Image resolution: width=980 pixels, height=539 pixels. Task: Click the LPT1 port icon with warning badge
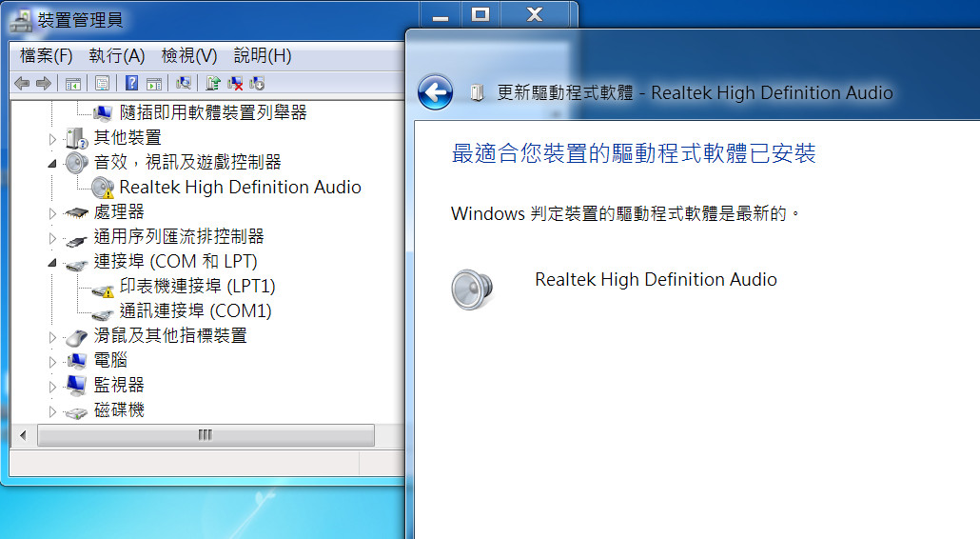coord(103,290)
